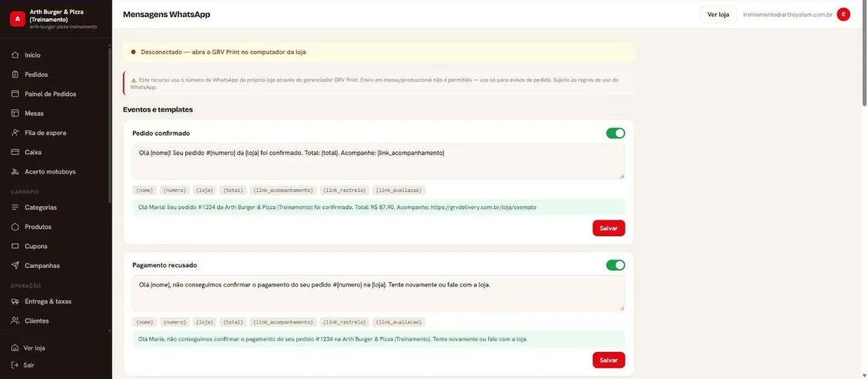Disable the Pagamento recusado toggle
This screenshot has height=379, width=868.
pos(616,265)
